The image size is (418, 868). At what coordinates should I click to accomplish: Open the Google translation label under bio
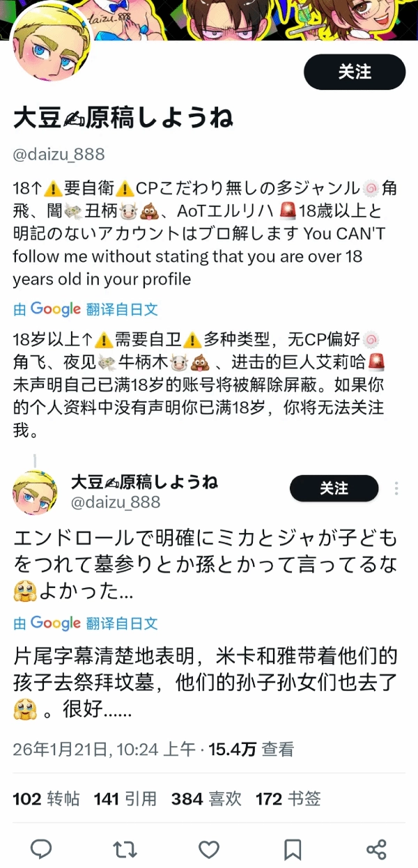[86, 309]
